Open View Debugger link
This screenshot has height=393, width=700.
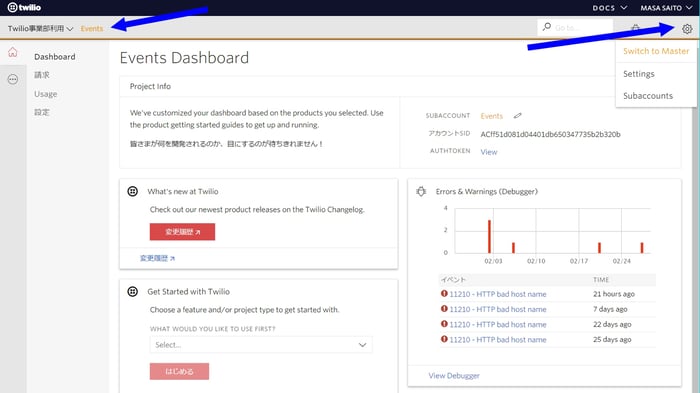pos(454,376)
